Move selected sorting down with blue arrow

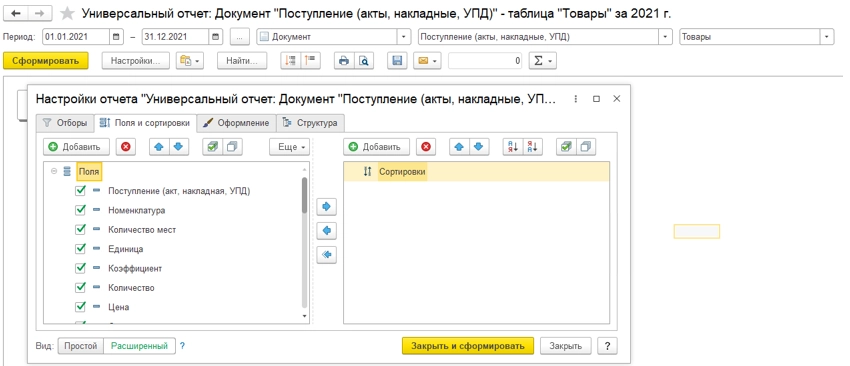pos(480,147)
